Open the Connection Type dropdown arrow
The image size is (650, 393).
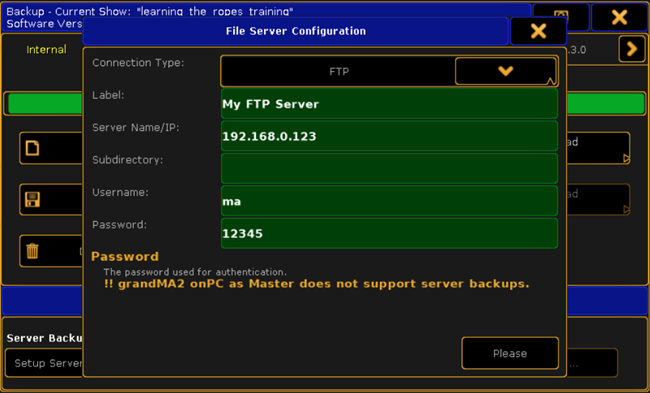(x=506, y=71)
